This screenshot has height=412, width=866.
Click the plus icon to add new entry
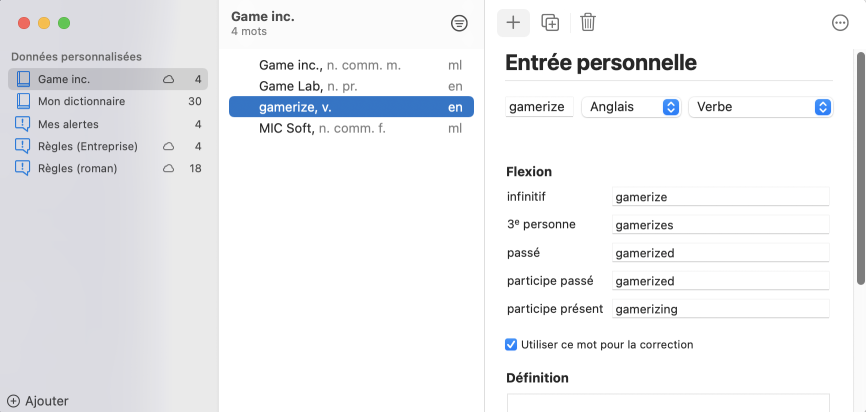(x=513, y=22)
